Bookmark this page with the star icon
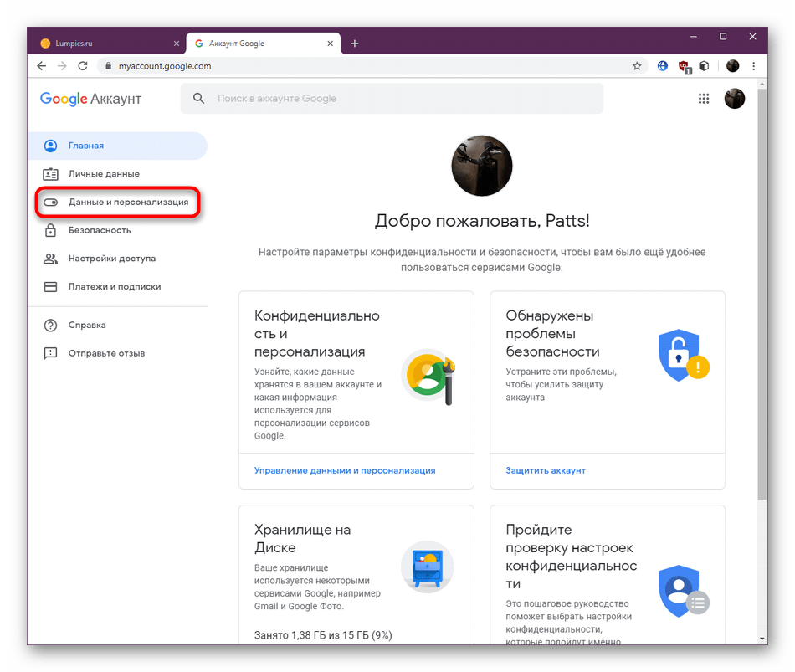Image resolution: width=795 pixels, height=672 pixels. pyautogui.click(x=637, y=66)
